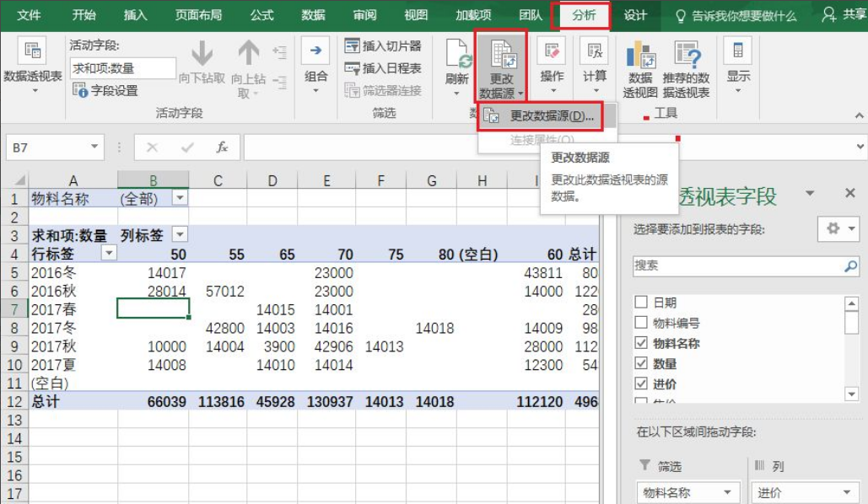The height and width of the screenshot is (504, 868).
Task: Expand the 行标签 row label filter
Action: point(109,254)
